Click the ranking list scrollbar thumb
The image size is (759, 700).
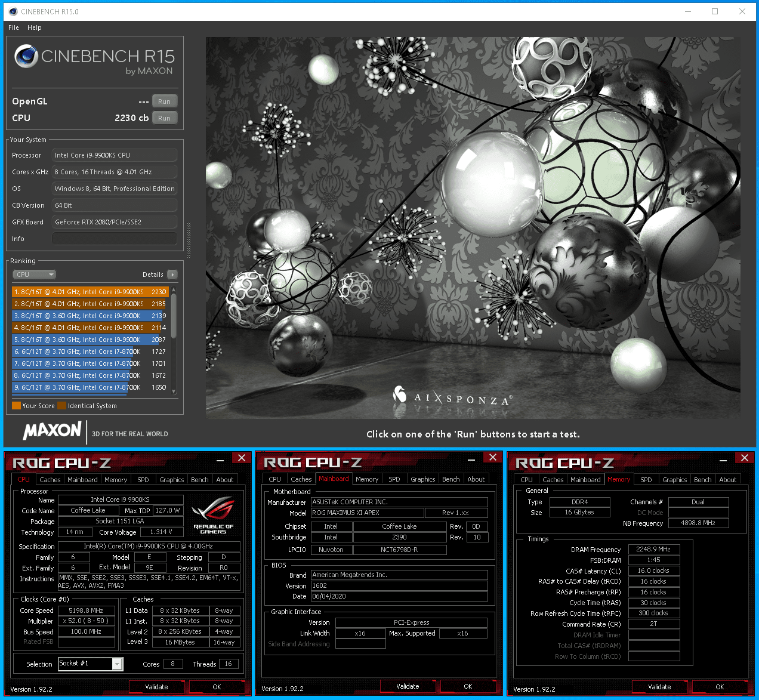click(x=174, y=316)
